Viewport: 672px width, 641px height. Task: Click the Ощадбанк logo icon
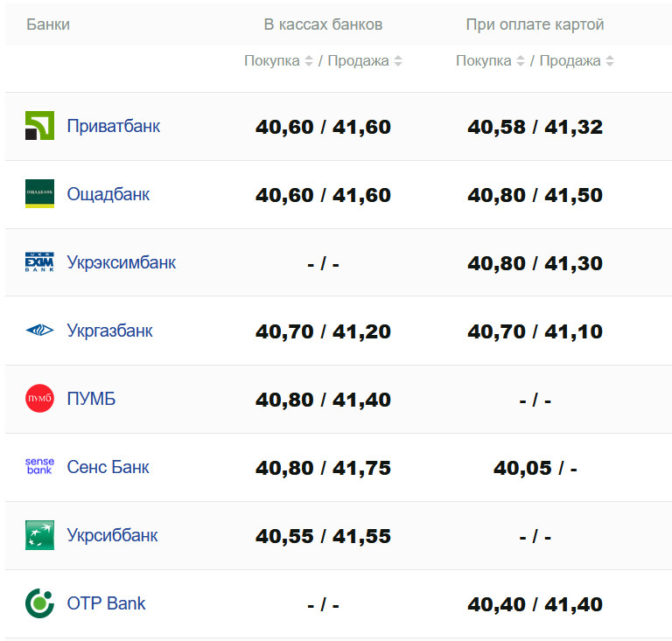[x=39, y=194]
